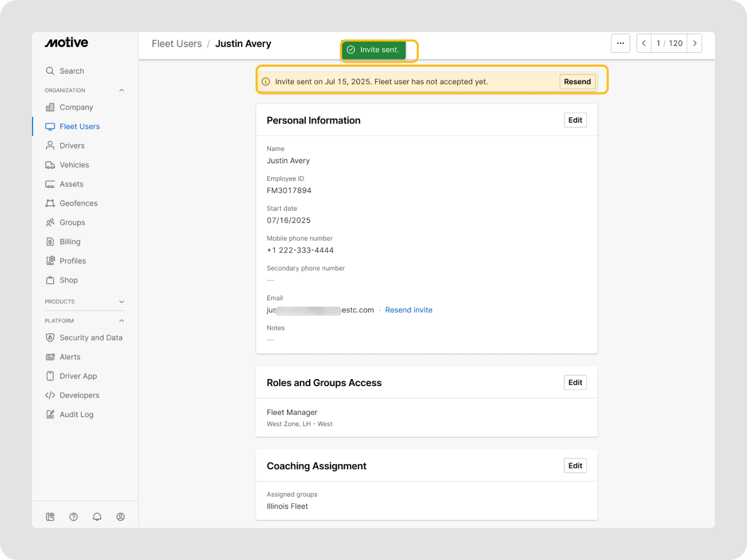Open help question mark icon

73,517
